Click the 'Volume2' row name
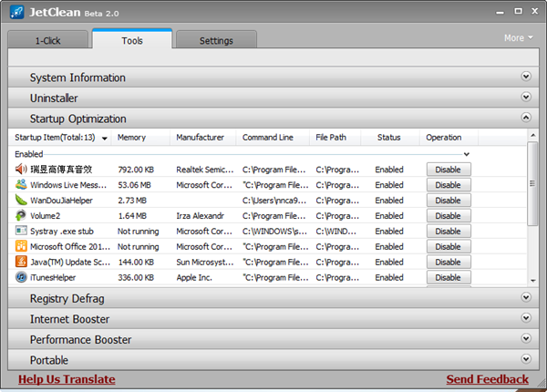The height and width of the screenshot is (392, 547). pyautogui.click(x=45, y=216)
